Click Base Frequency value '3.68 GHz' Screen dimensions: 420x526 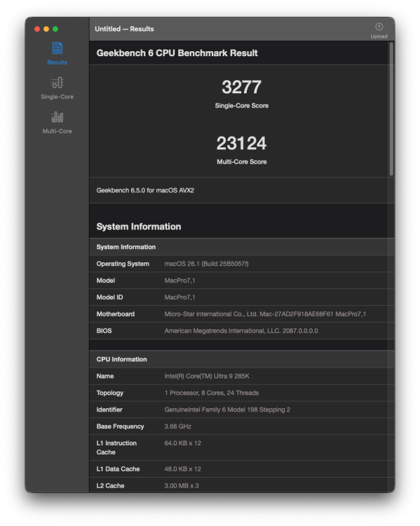click(x=177, y=426)
